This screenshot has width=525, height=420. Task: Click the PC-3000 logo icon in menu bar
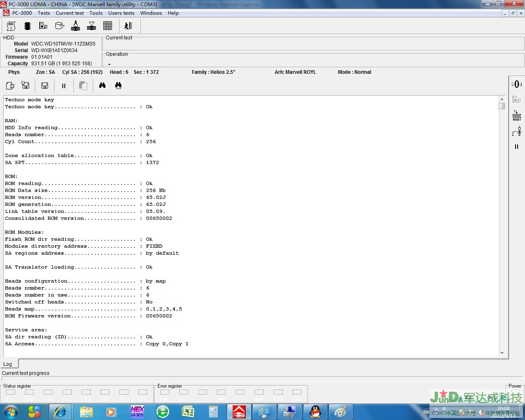6,13
